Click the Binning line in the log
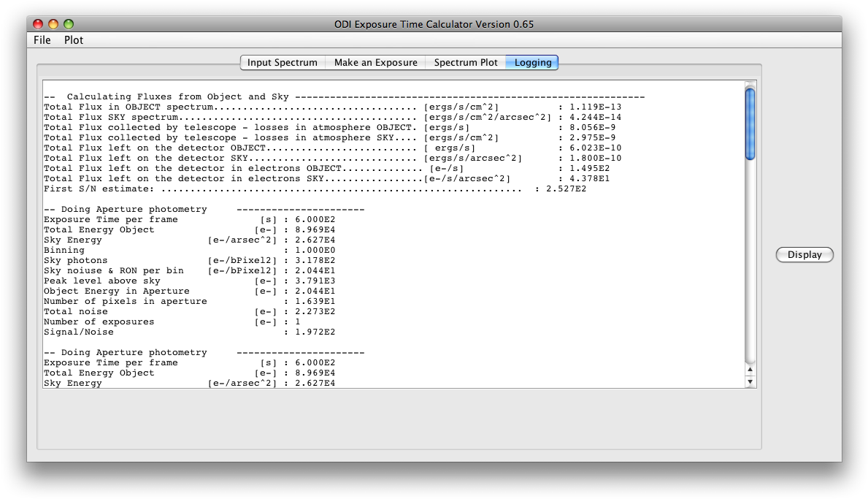 point(189,250)
